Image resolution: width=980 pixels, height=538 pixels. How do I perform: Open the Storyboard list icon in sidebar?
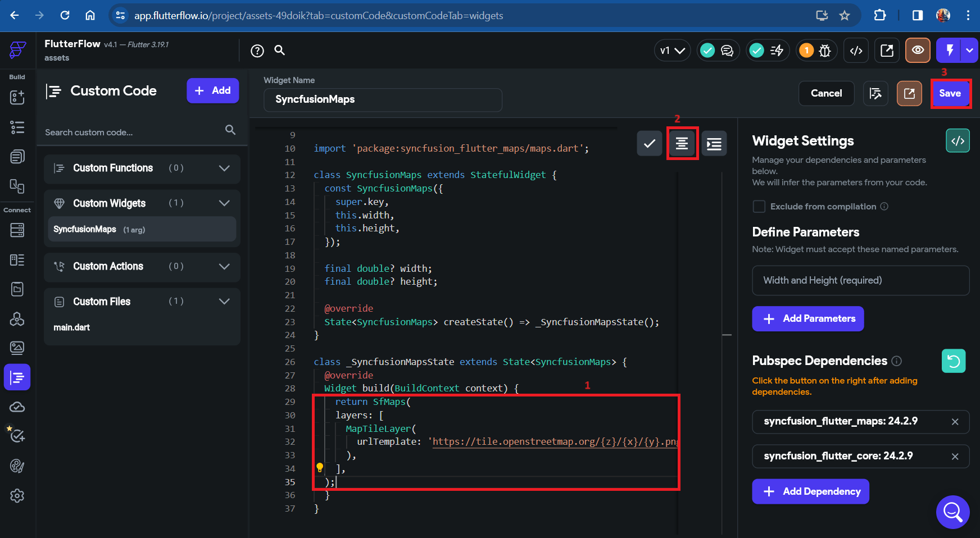coord(17,127)
